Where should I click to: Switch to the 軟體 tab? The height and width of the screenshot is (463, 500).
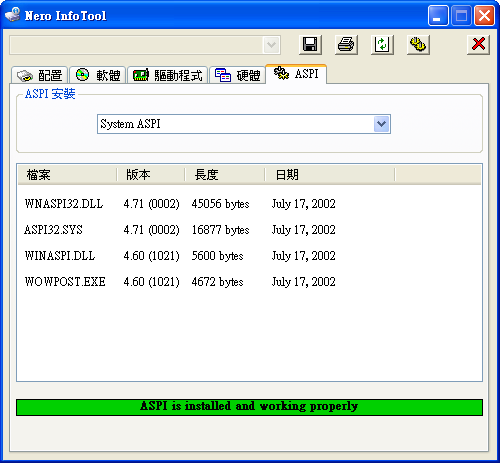98,75
